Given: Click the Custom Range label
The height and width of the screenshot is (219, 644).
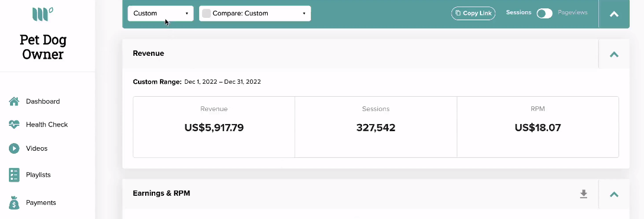Looking at the screenshot, I should 158,81.
